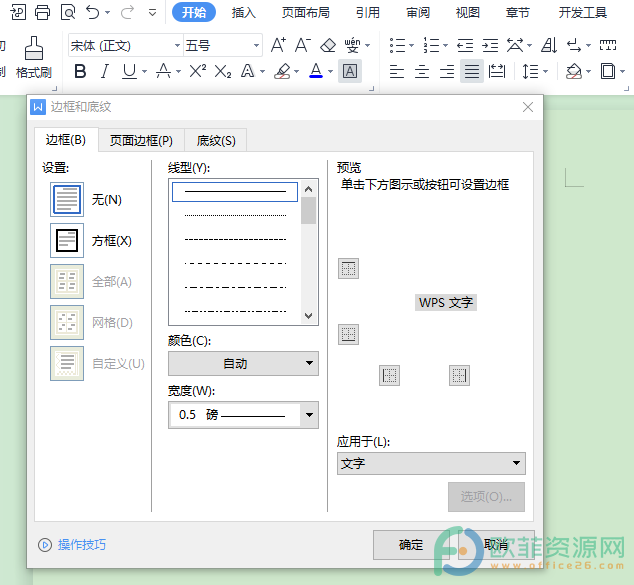Open the 操作技巧 tips link

coord(81,545)
